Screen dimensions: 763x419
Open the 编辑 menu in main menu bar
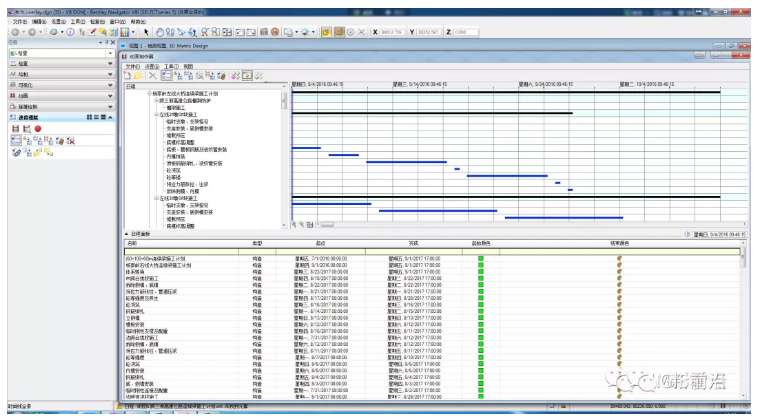click(x=39, y=21)
